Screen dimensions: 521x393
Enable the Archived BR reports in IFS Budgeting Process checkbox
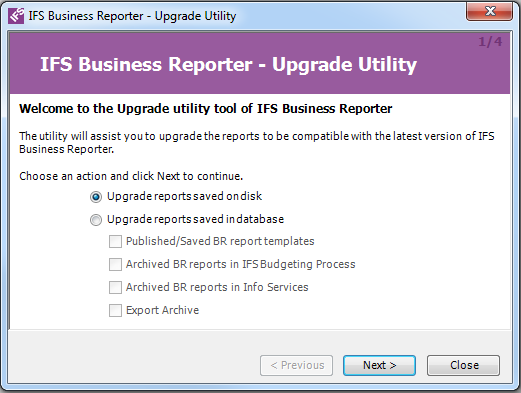click(x=115, y=264)
